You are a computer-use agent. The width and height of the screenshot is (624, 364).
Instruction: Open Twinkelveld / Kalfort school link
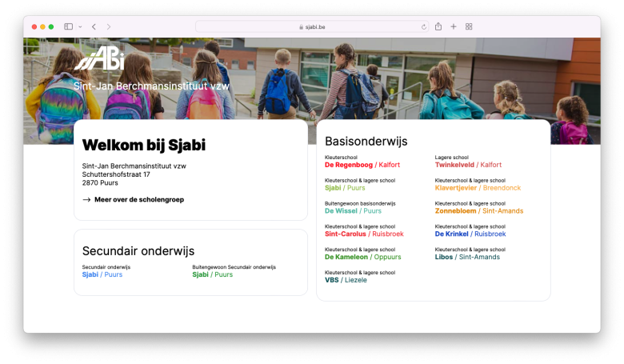pyautogui.click(x=468, y=165)
